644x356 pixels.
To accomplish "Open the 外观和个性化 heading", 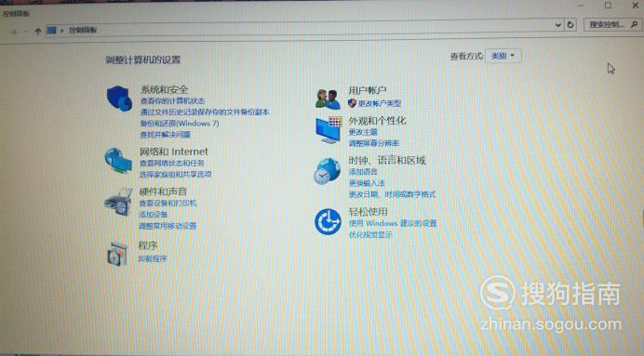I will 377,121.
